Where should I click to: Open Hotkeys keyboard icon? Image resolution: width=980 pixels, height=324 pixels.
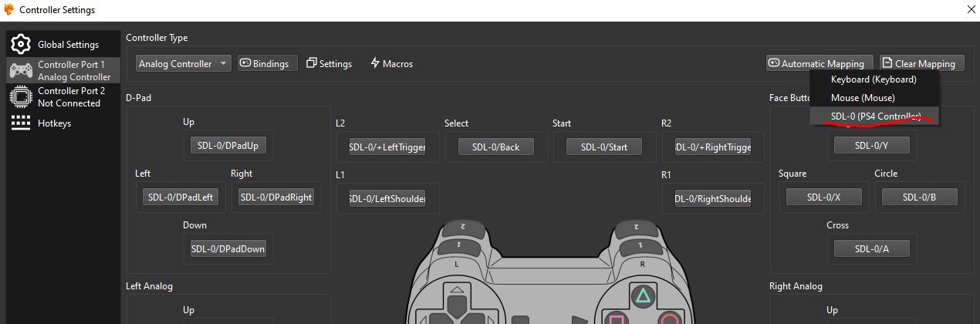(x=21, y=123)
